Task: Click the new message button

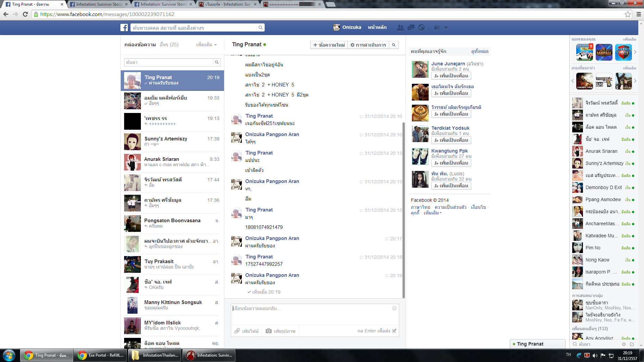Action: click(329, 45)
